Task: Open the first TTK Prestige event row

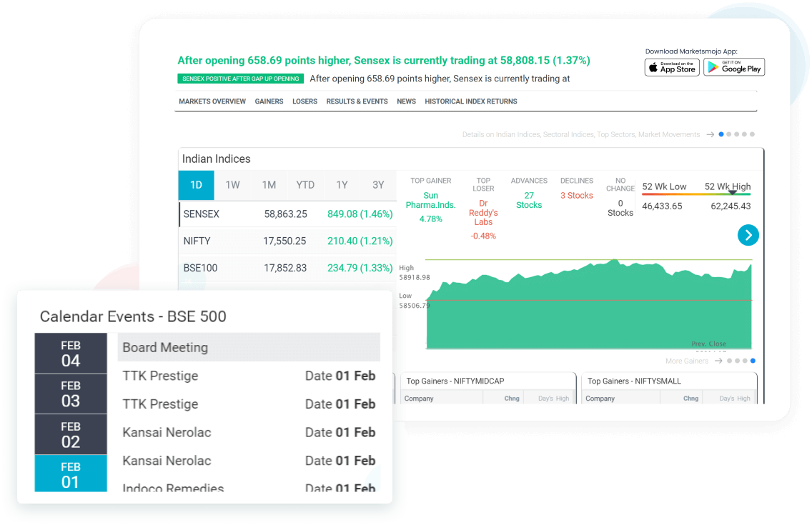Action: point(249,376)
